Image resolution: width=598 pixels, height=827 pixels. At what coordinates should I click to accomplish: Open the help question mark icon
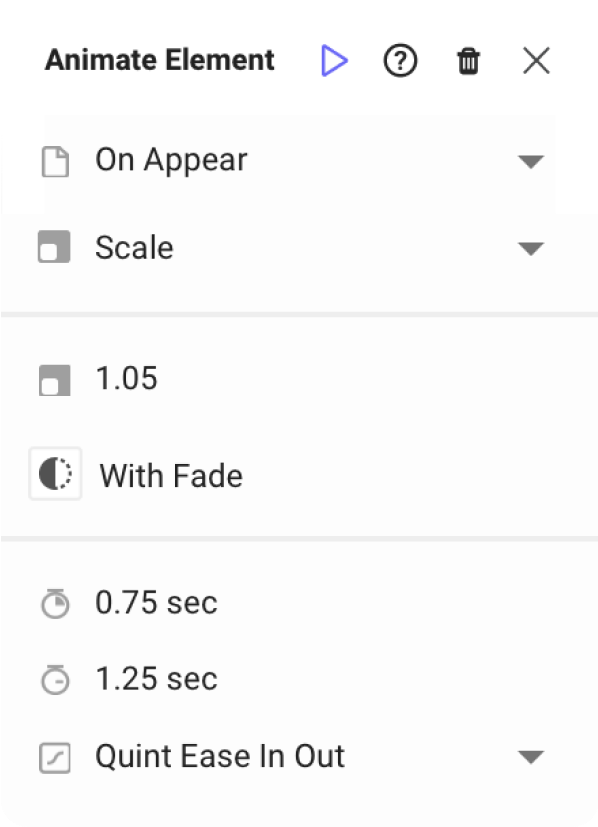click(400, 61)
